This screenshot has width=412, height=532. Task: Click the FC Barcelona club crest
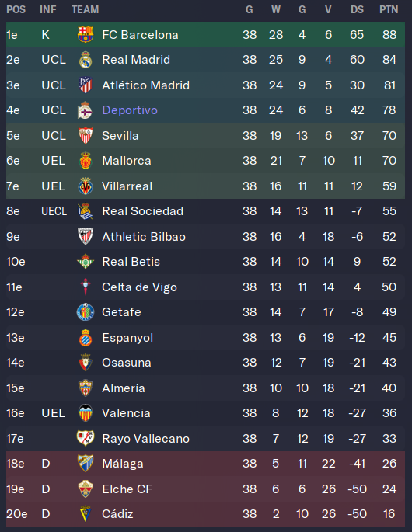click(x=86, y=35)
